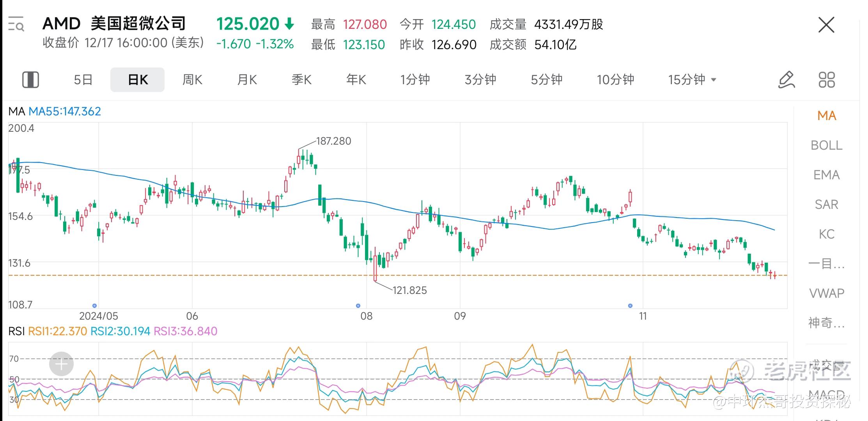This screenshot has width=868, height=421.
Task: Click the event dot marker near 08
Action: (x=358, y=306)
